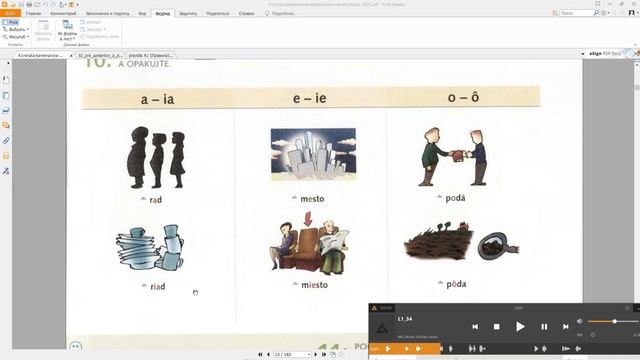Switch to the Главная ribbon tab
This screenshot has height=360, width=640.
(33, 13)
